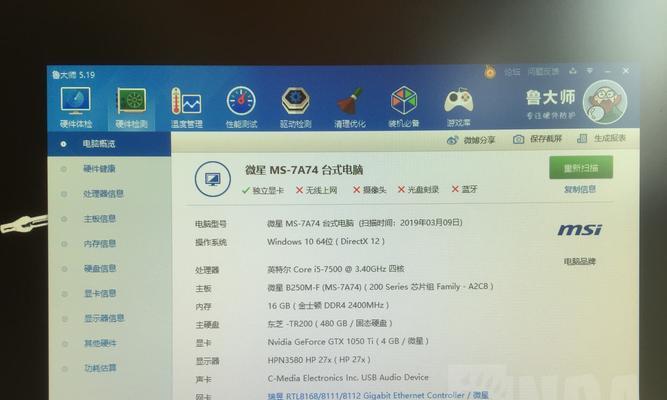This screenshot has height=400, width=667.
Task: Open 温度管理 thermometer icon
Action: 186,101
